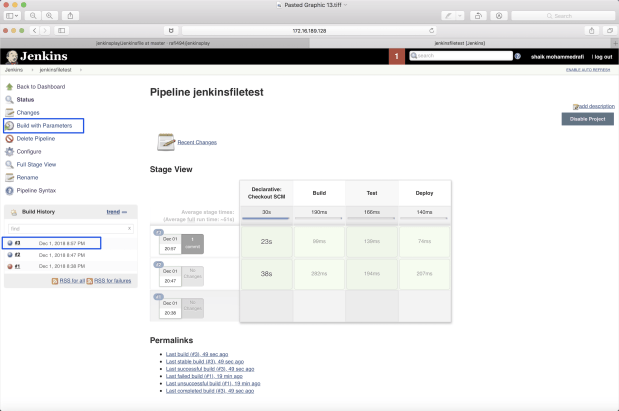Open Pipeline Syntax link
This screenshot has height=411, width=619.
[x=36, y=191]
